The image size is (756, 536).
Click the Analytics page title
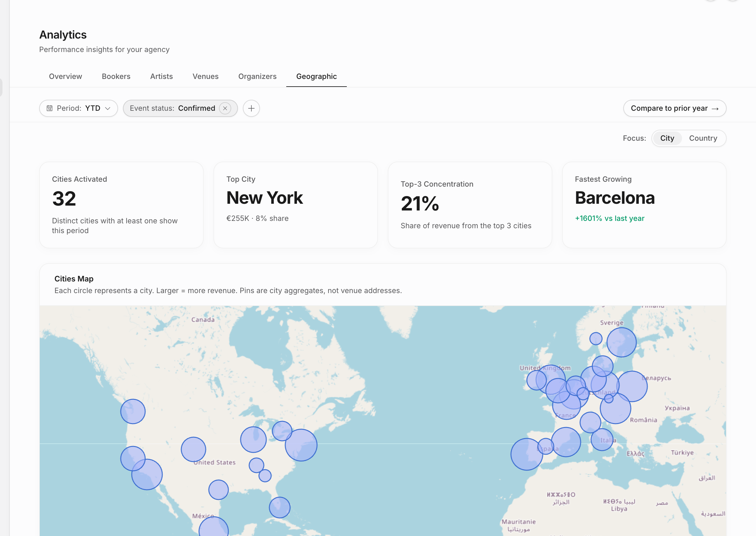click(x=63, y=35)
